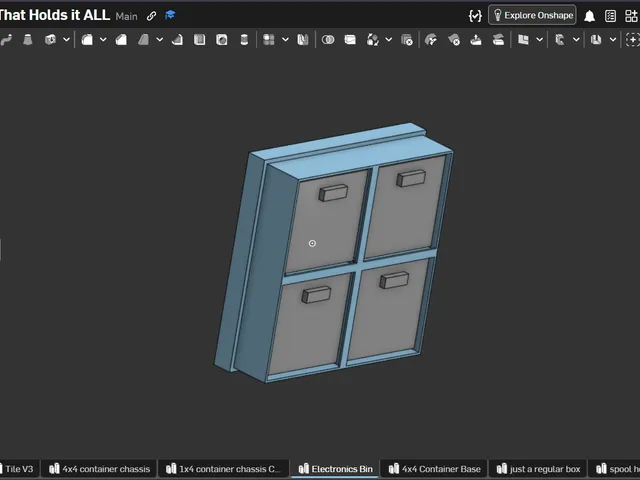Expand dropdown beside U-shaped channel tool
Screen dimensions: 640x480
[613, 40]
